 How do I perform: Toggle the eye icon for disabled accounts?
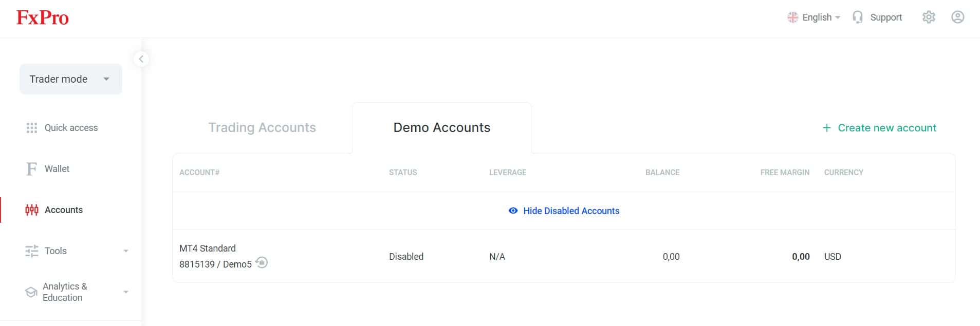tap(513, 211)
